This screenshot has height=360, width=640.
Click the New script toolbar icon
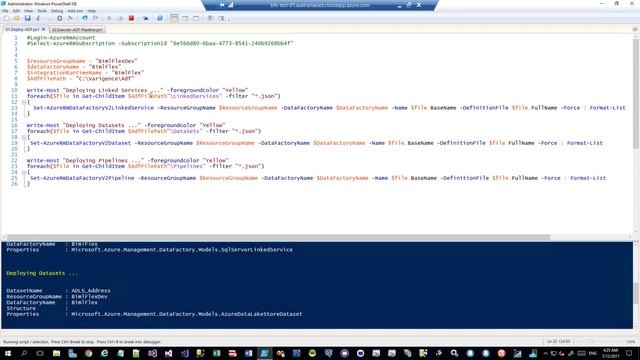pos(6,18)
